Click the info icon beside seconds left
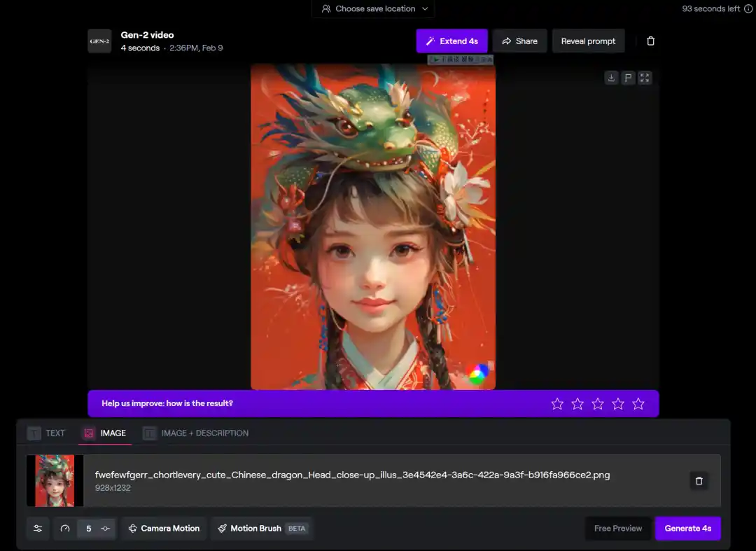 pos(748,9)
